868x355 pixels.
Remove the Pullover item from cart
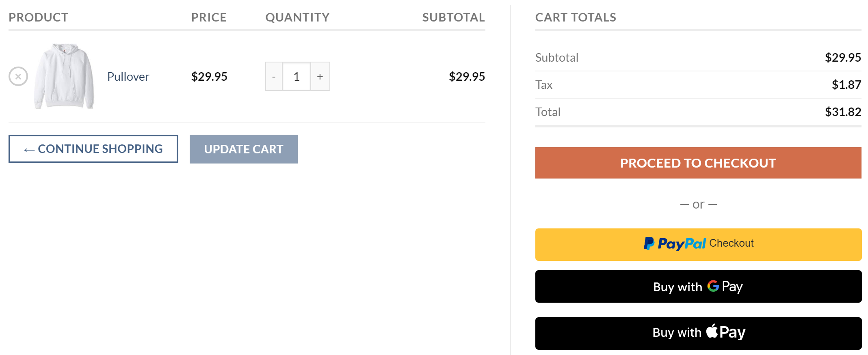point(18,76)
